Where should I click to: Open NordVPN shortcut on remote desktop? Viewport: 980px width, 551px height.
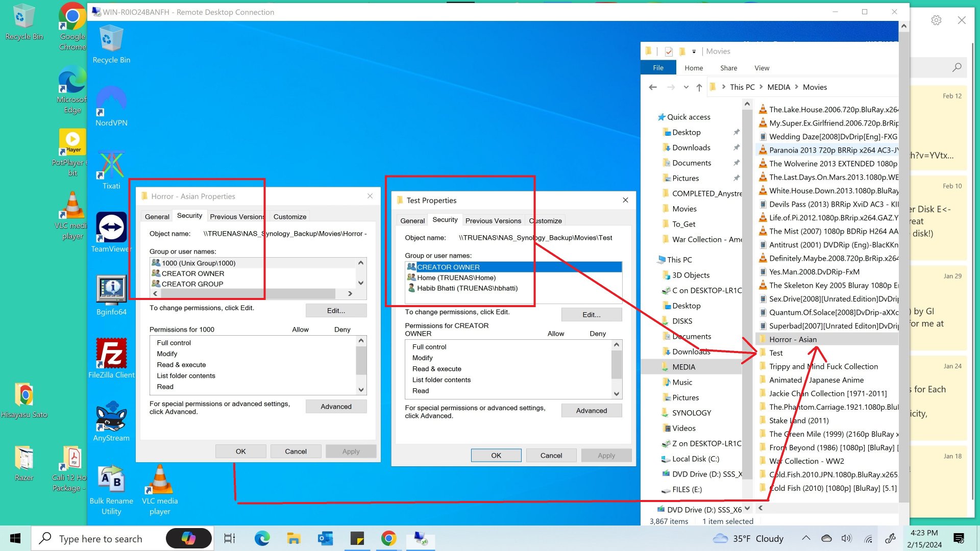click(x=111, y=106)
